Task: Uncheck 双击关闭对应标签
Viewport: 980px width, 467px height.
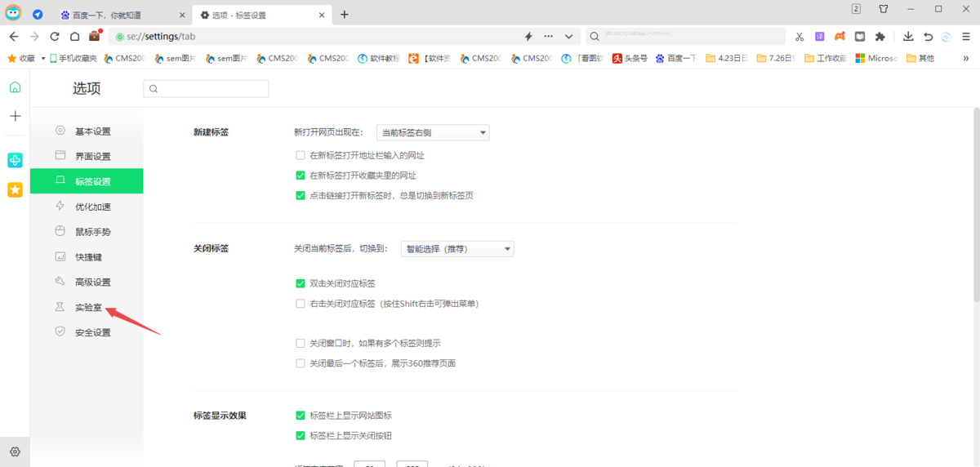Action: 301,283
